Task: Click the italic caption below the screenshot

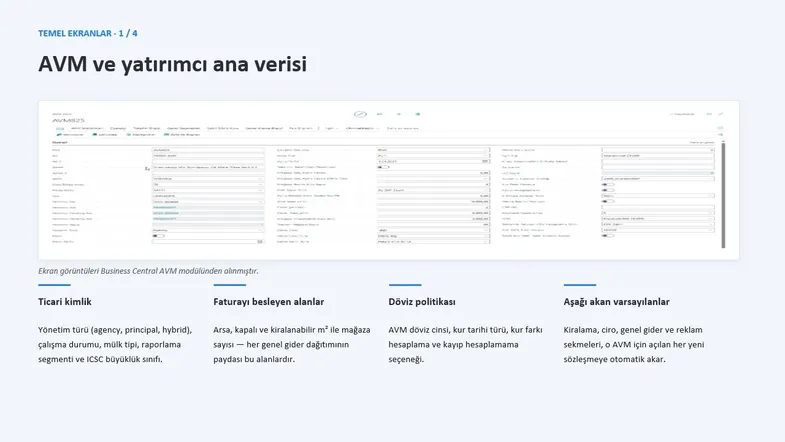Action: [148, 271]
